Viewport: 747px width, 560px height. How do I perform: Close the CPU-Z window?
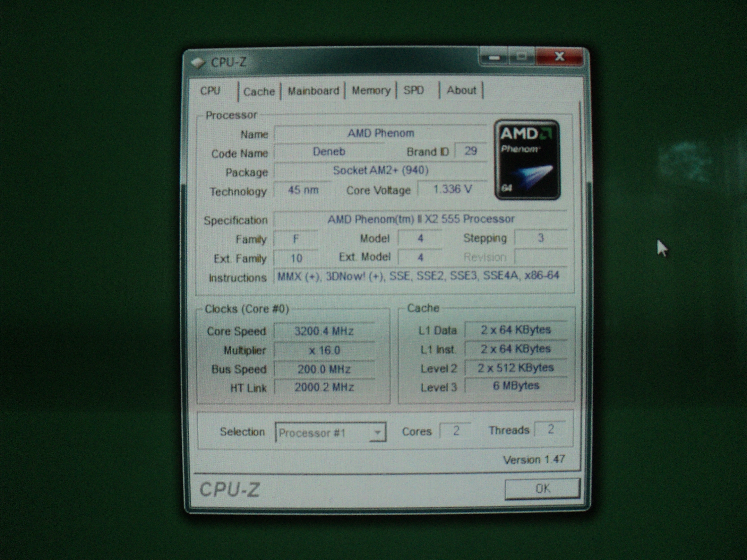coord(559,56)
